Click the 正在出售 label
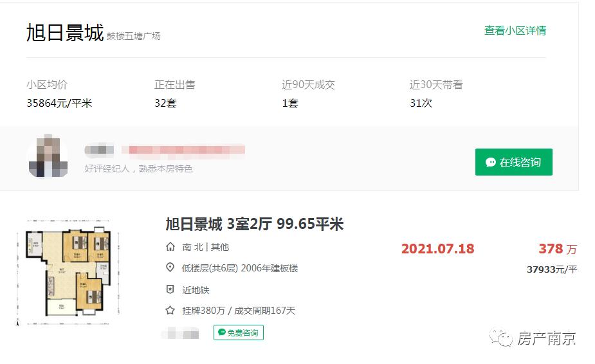The height and width of the screenshot is (364, 595). 175,84
